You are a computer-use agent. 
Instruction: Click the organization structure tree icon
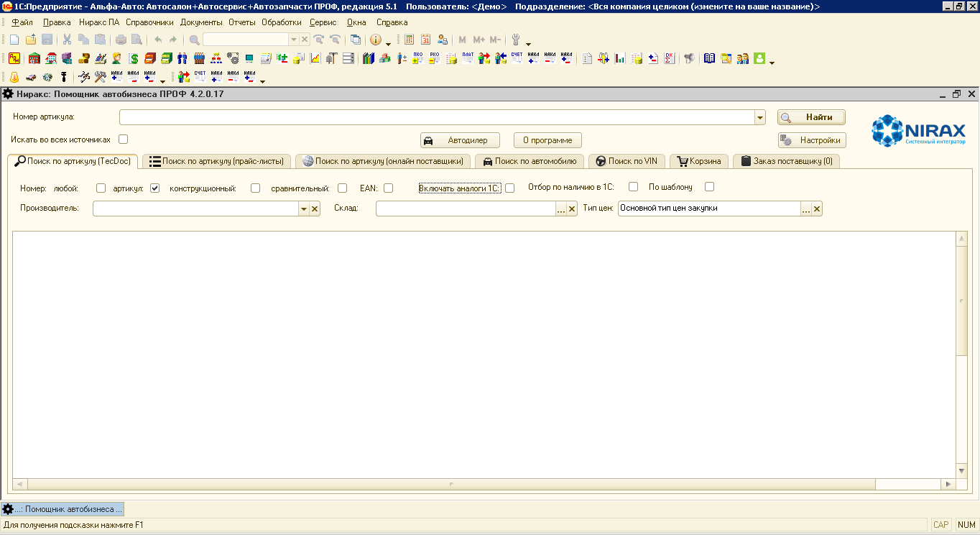216,58
